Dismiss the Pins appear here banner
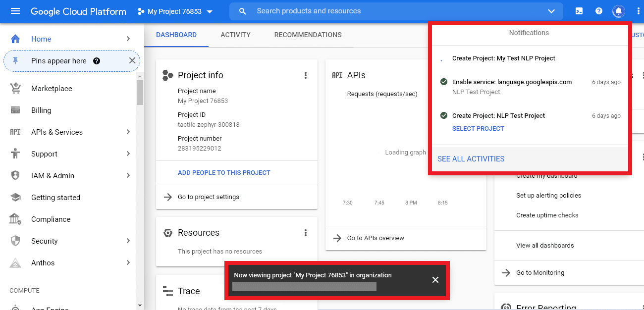This screenshot has height=310, width=644. (x=132, y=60)
